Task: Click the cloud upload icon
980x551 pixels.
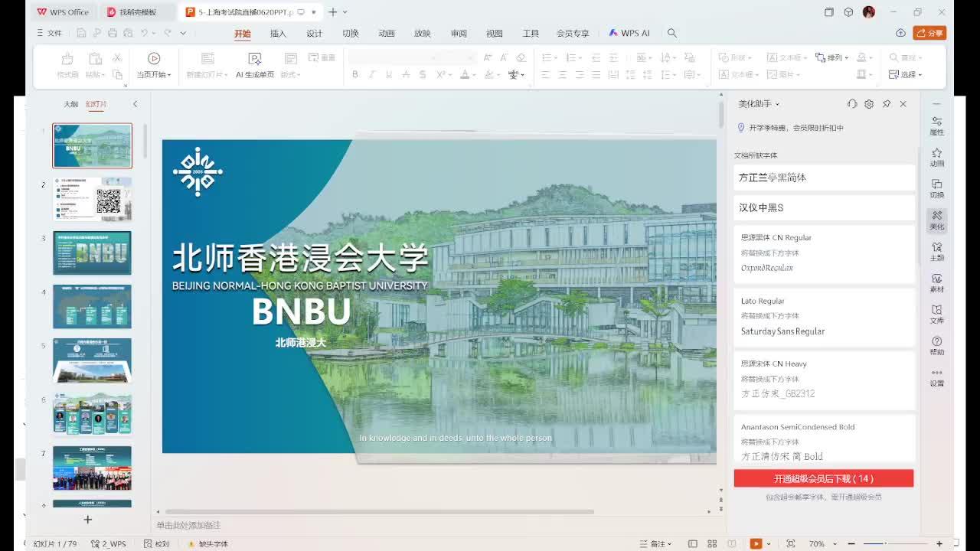Action: [x=901, y=33]
